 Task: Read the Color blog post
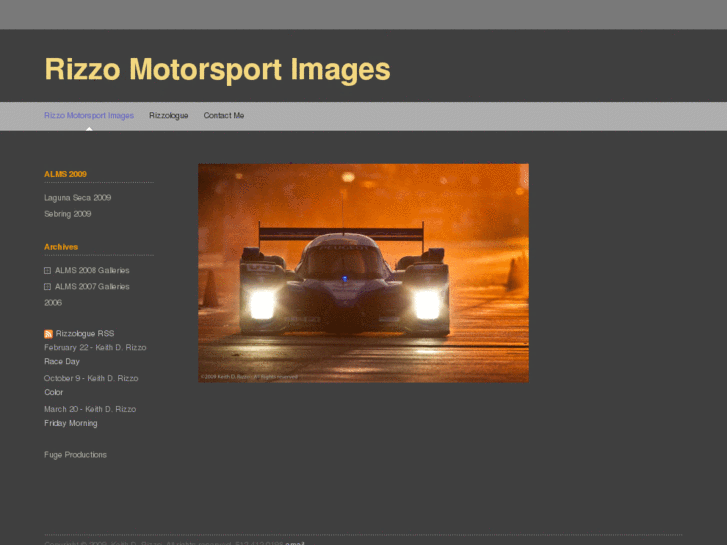pos(53,393)
